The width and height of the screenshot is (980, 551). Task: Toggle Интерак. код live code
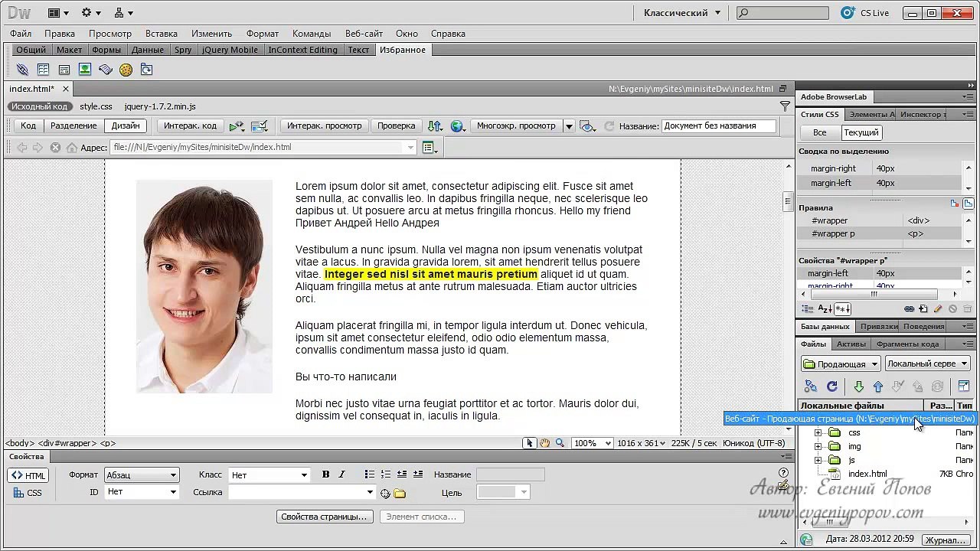tap(190, 126)
